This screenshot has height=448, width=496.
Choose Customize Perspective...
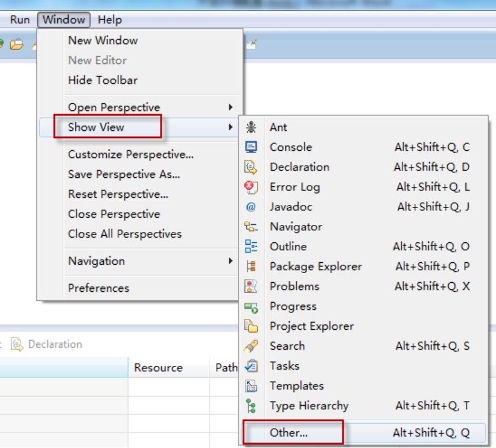[x=139, y=154]
